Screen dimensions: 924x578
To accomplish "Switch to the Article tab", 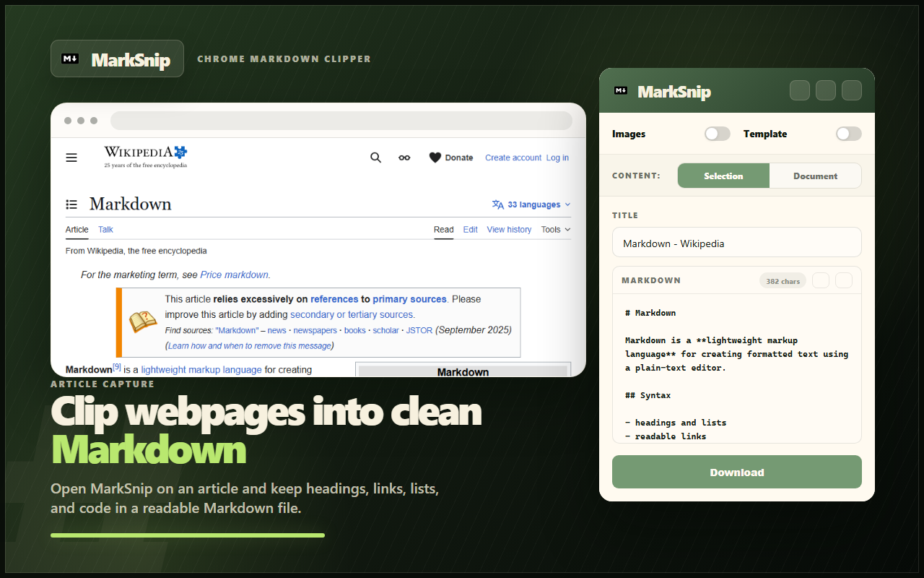I will click(77, 230).
